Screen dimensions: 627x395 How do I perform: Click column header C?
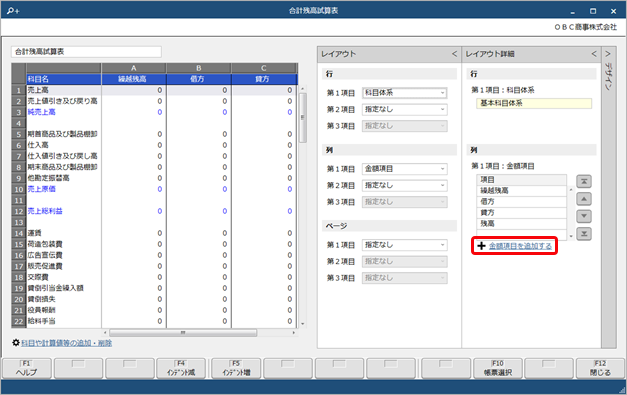[264, 68]
